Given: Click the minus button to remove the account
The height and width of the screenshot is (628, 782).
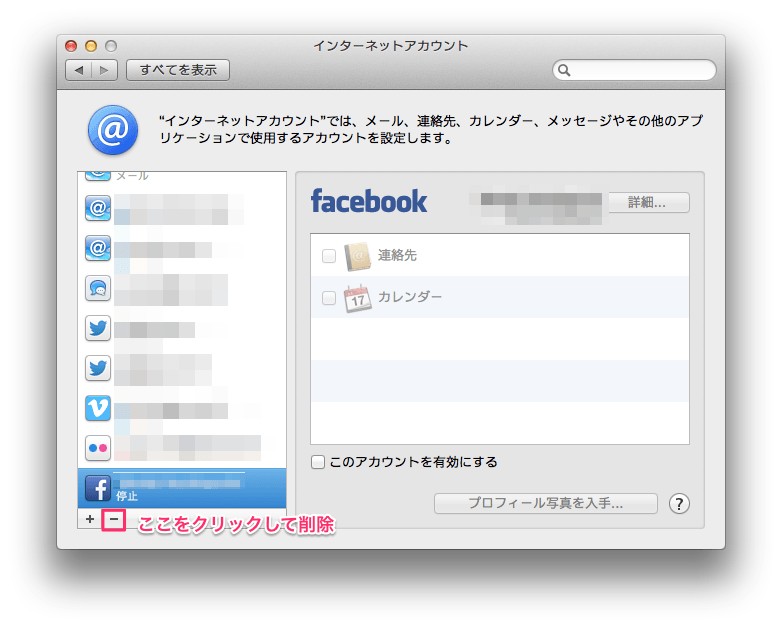Looking at the screenshot, I should click(114, 519).
